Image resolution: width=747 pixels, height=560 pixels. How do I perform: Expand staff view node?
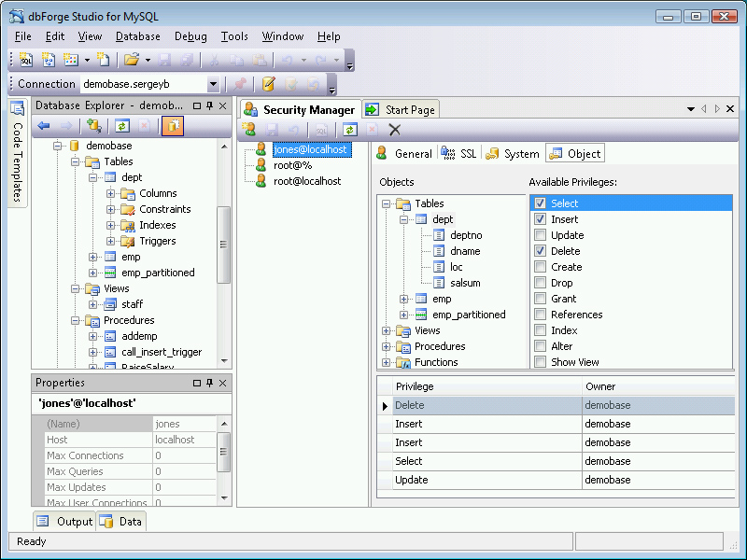[92, 304]
